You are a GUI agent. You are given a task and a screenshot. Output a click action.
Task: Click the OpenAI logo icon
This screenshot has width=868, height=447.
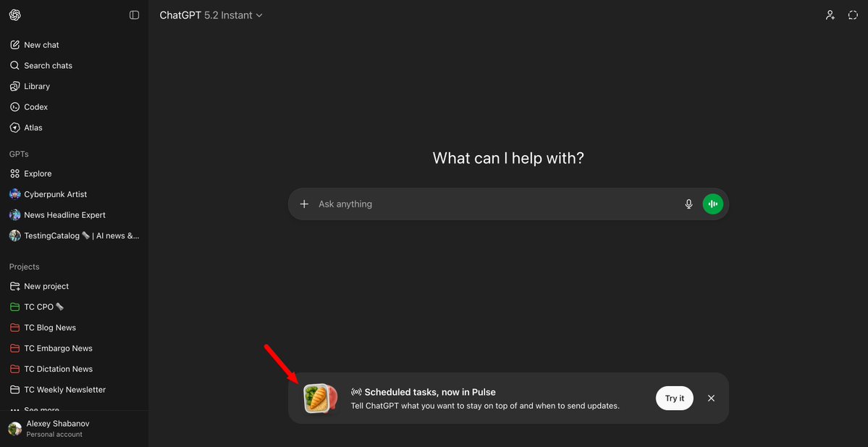tap(15, 15)
